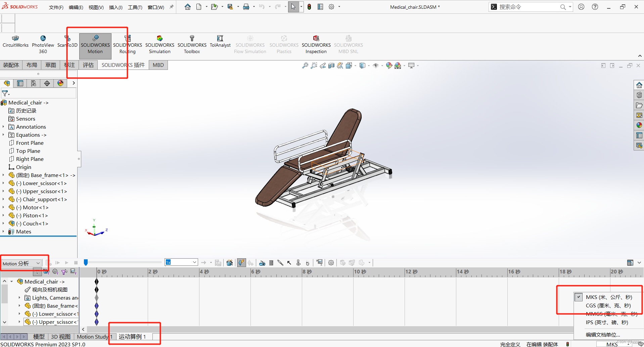This screenshot has height=347, width=644.
Task: Open the 工具(T) menu
Action: pyautogui.click(x=135, y=7)
